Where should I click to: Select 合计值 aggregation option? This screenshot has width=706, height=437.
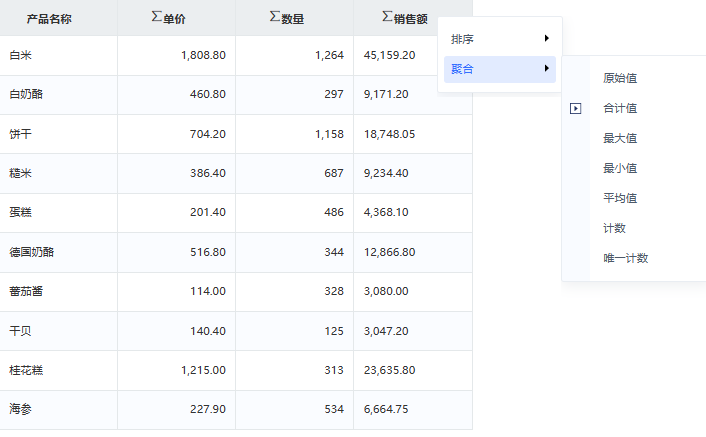coord(620,108)
